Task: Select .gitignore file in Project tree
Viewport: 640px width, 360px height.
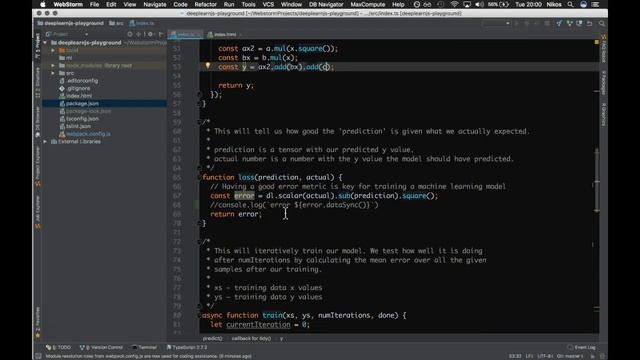Action: click(x=75, y=88)
